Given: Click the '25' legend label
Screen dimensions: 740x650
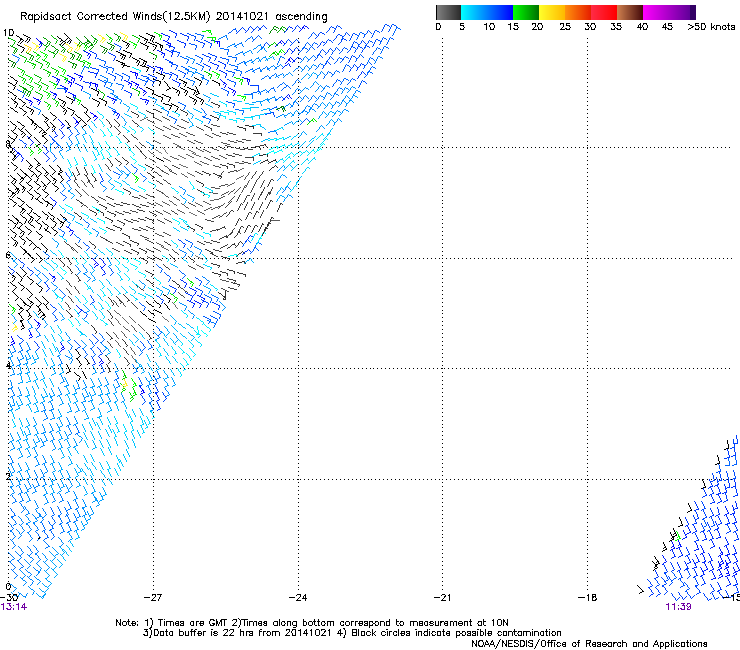Looking at the screenshot, I should coord(565,26).
